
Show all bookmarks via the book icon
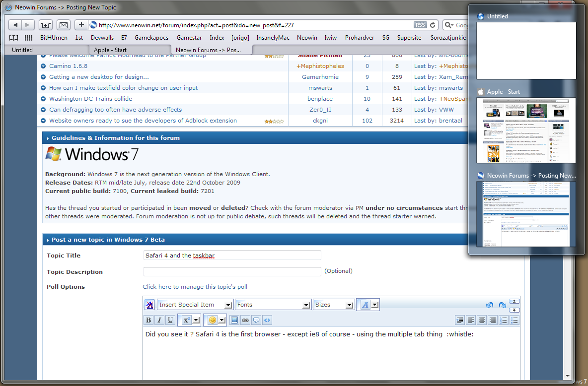click(x=14, y=38)
